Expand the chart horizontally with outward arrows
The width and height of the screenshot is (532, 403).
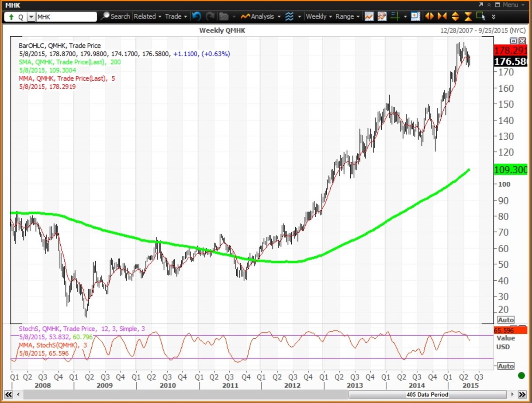pyautogui.click(x=429, y=16)
